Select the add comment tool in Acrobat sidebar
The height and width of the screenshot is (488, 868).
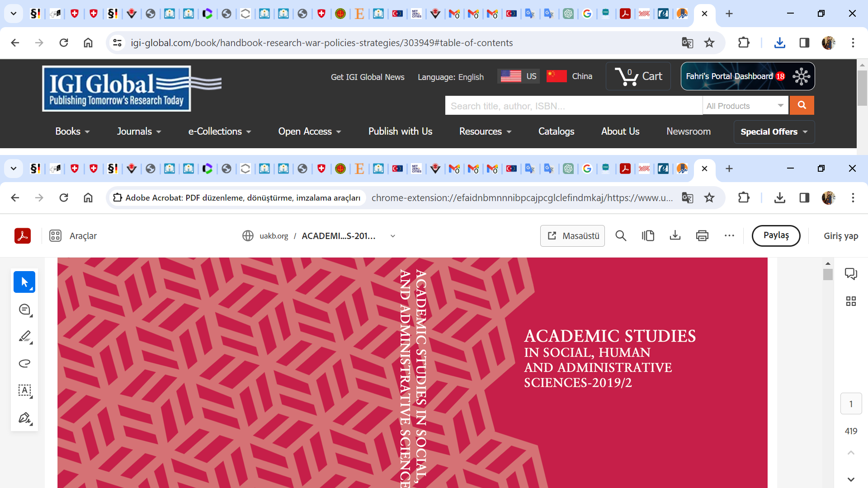25,310
